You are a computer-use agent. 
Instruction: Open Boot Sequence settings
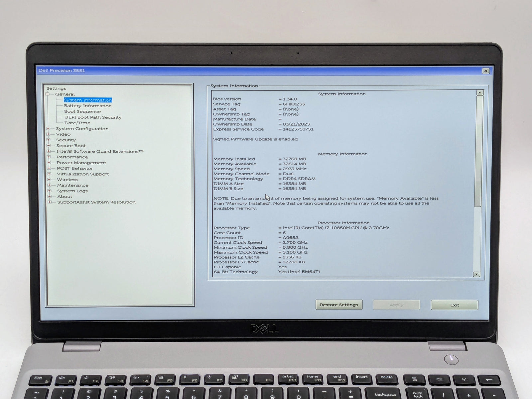[82, 111]
